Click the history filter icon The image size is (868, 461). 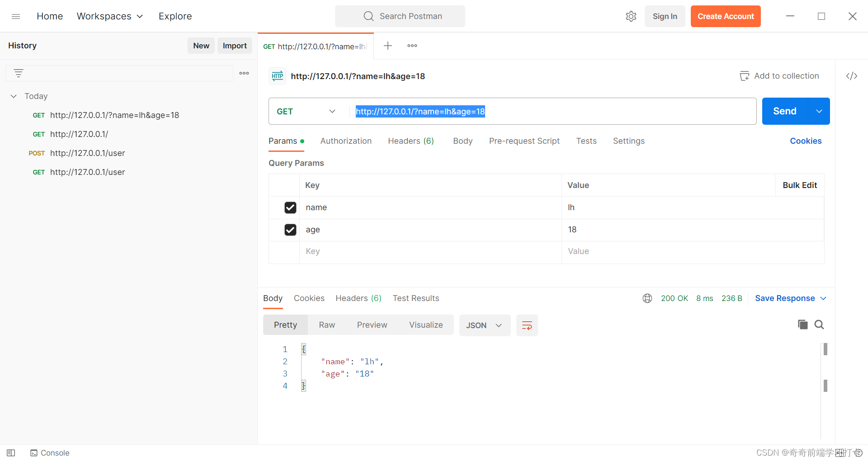(x=19, y=73)
